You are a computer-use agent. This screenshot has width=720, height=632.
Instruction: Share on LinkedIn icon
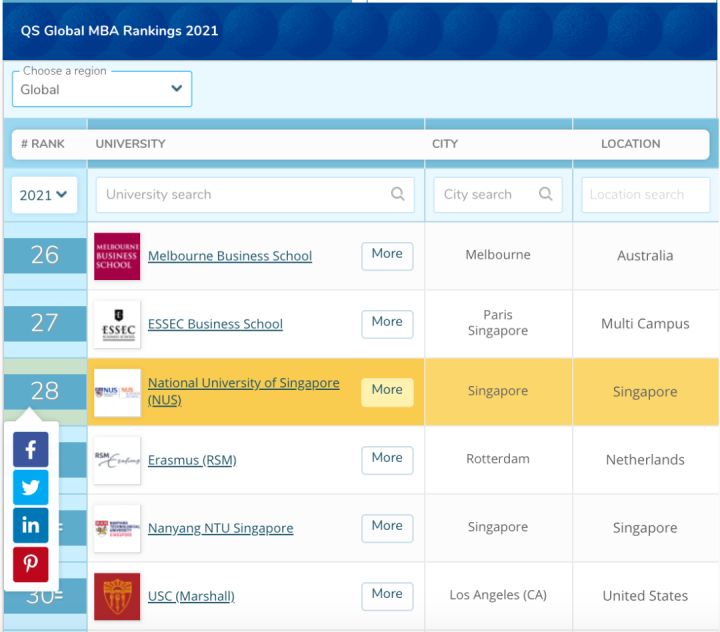[30, 525]
